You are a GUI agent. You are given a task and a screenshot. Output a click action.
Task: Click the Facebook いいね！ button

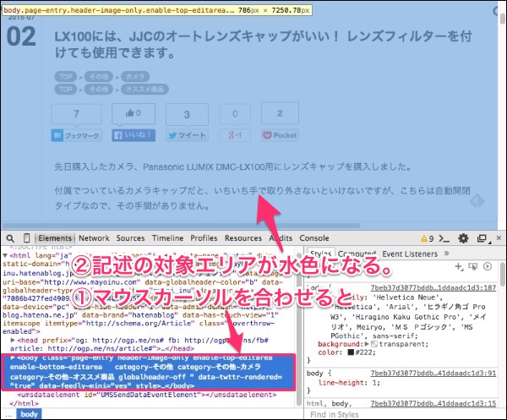[x=134, y=135]
